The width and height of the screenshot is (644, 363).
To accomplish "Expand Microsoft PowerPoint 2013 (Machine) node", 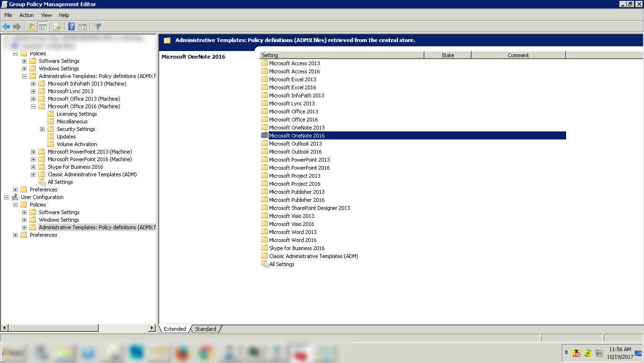I will [x=33, y=152].
